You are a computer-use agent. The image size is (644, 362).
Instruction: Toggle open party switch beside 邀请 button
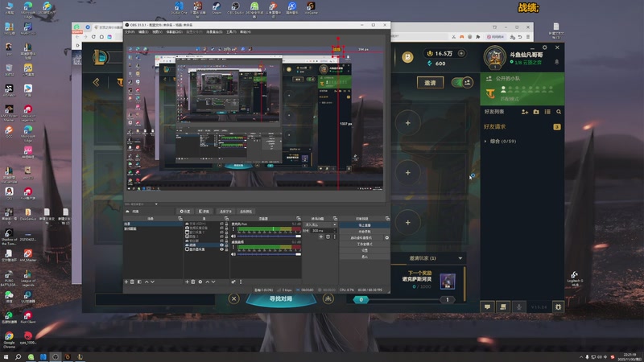[462, 83]
